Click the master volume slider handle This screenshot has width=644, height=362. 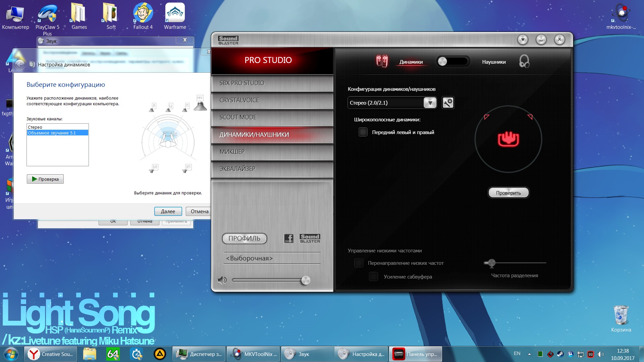(x=306, y=280)
